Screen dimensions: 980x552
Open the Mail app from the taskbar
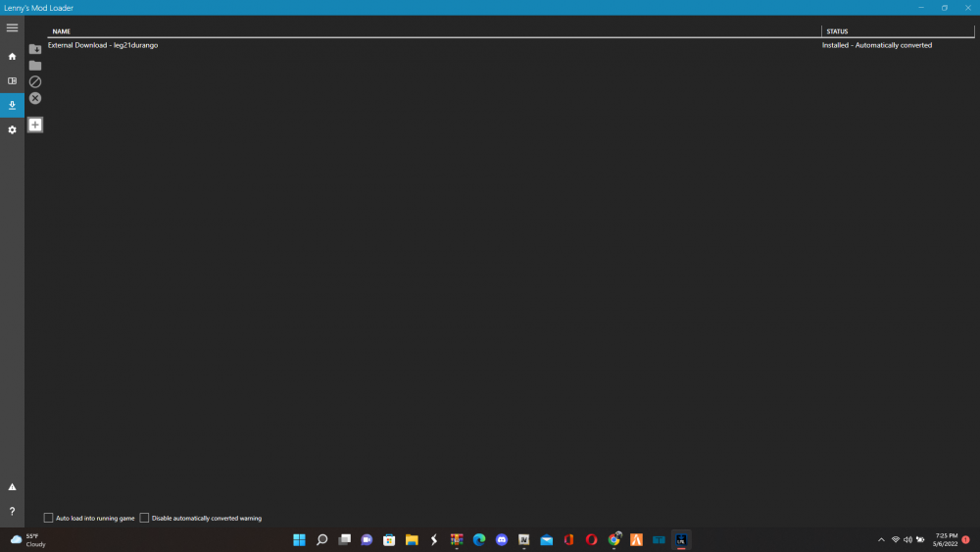pyautogui.click(x=547, y=539)
